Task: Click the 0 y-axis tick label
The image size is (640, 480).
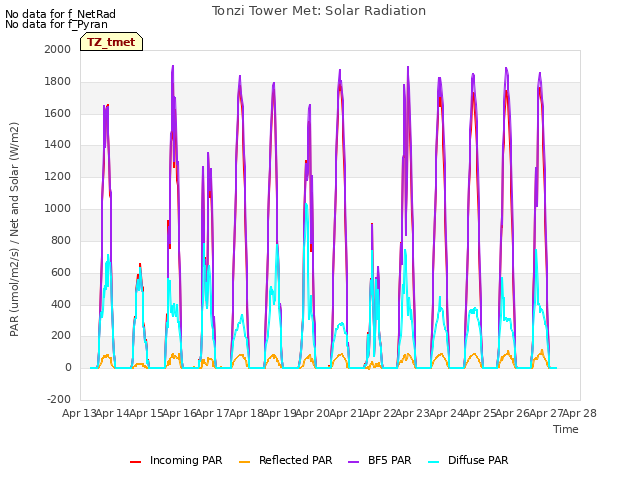Action: (x=68, y=367)
